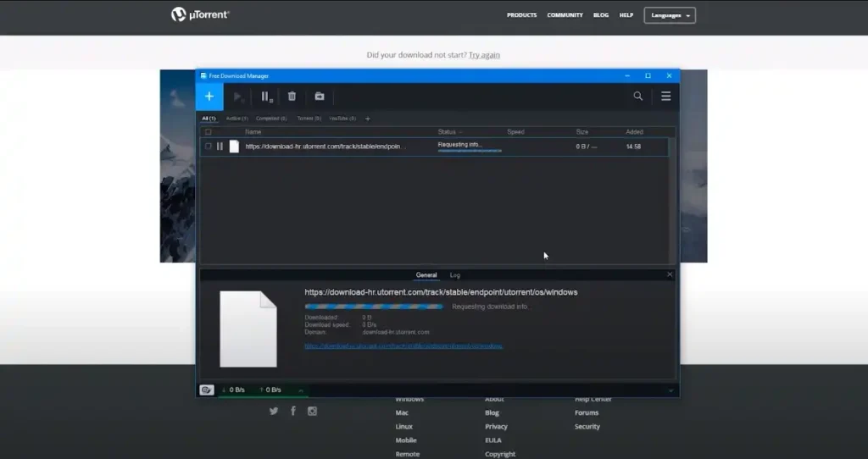Click the download-hr.utorrent.com domain value
Viewport: 868px width, 459px height.
(396, 332)
